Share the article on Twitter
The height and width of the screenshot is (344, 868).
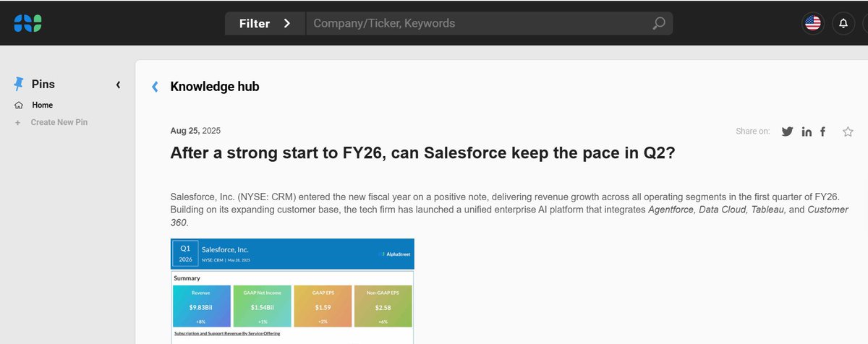coord(788,132)
